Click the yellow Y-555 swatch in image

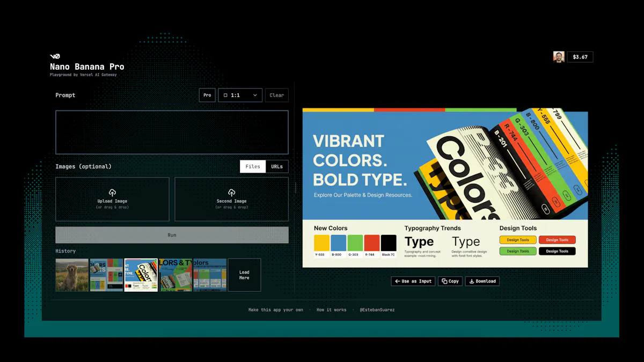click(x=321, y=242)
